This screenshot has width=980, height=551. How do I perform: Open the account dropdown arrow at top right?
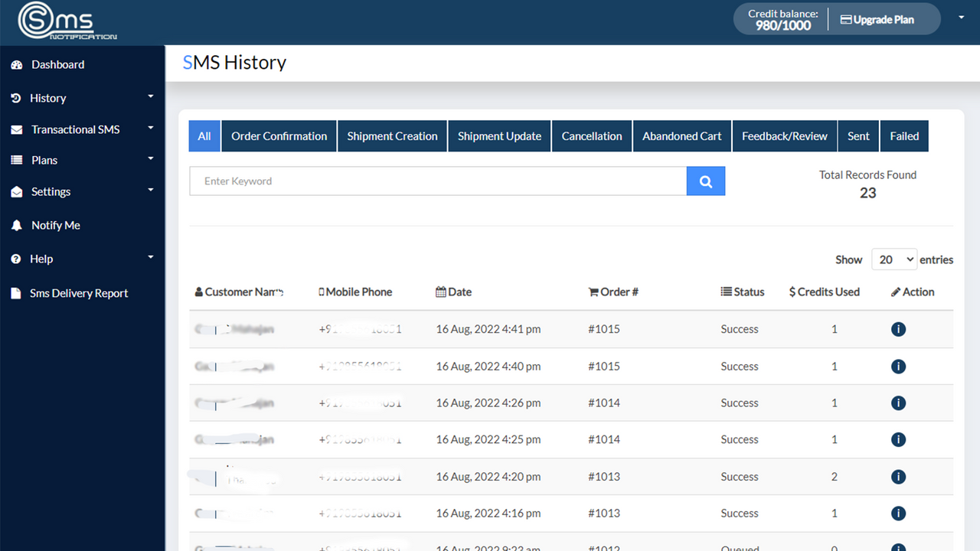coord(962,17)
